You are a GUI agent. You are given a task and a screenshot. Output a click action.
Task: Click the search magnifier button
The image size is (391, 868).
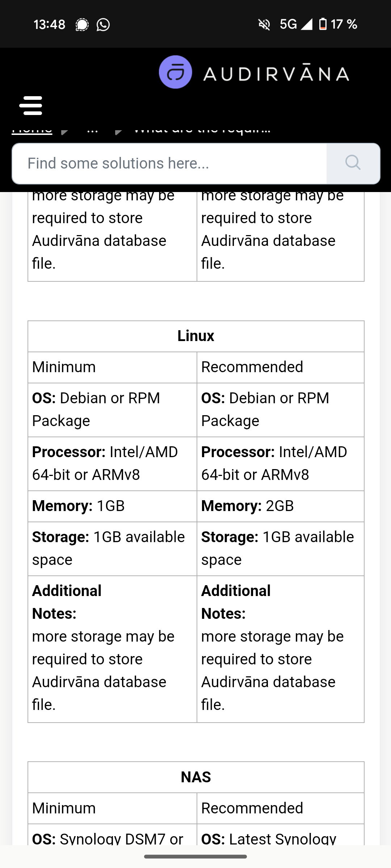[x=353, y=163]
